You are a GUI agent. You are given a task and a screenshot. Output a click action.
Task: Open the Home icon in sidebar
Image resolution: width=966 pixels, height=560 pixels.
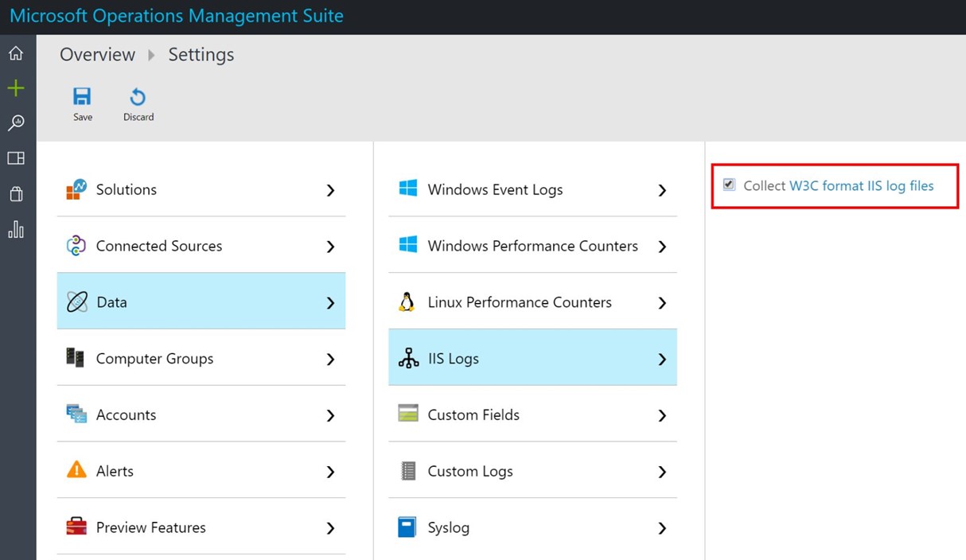(x=16, y=53)
